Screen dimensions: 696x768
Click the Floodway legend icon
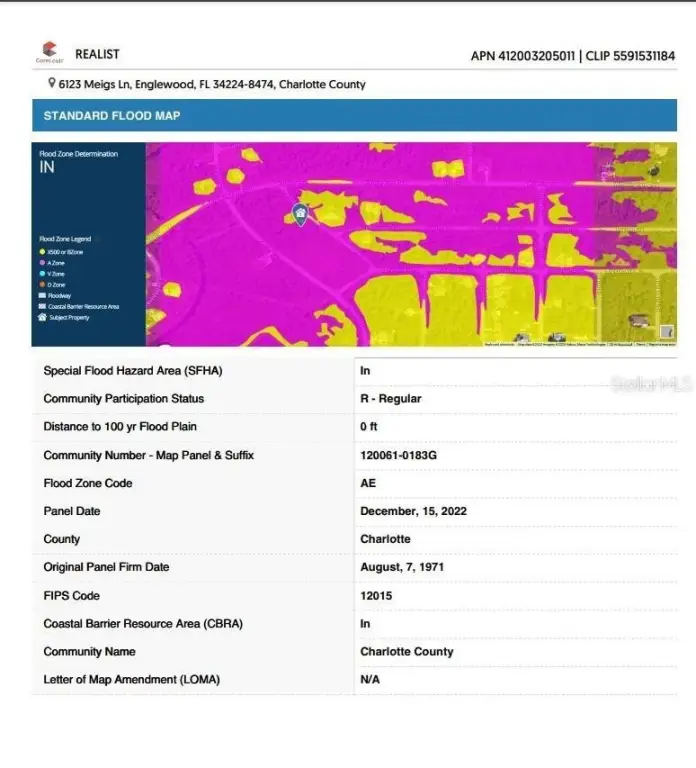[x=42, y=296]
